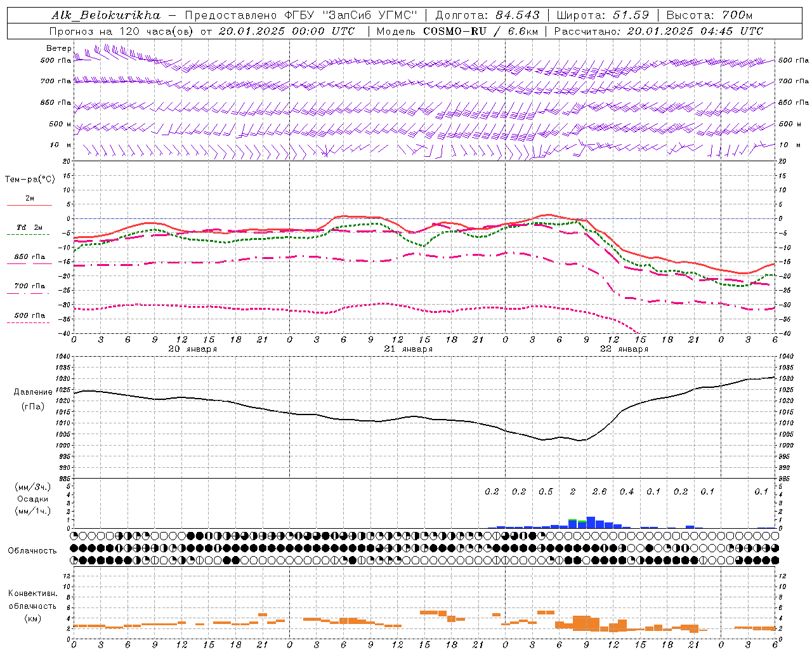Image resolution: width=812 pixels, height=650 pixels.
Task: Click the Высота: 700м header field
Action: (709, 15)
